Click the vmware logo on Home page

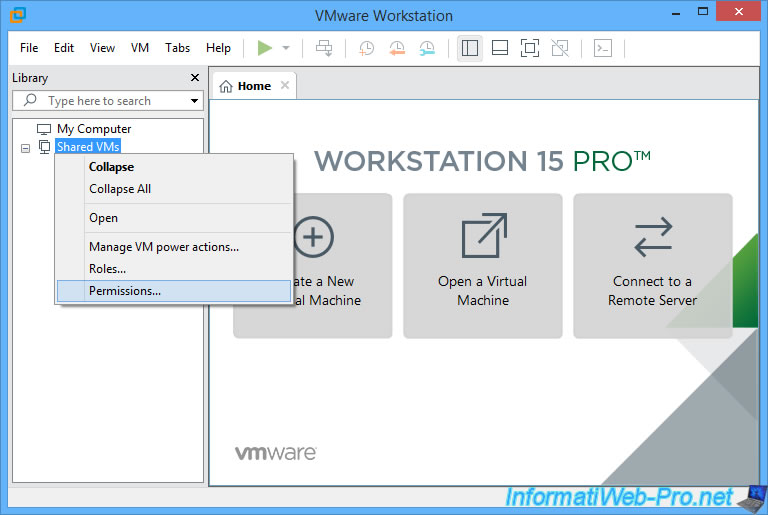click(276, 453)
